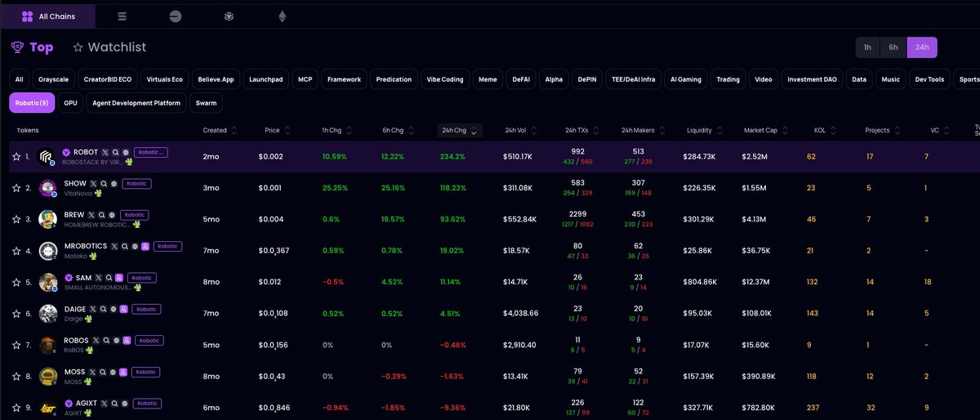The width and height of the screenshot is (980, 420).
Task: Select the DePIN category filter
Action: (x=587, y=79)
